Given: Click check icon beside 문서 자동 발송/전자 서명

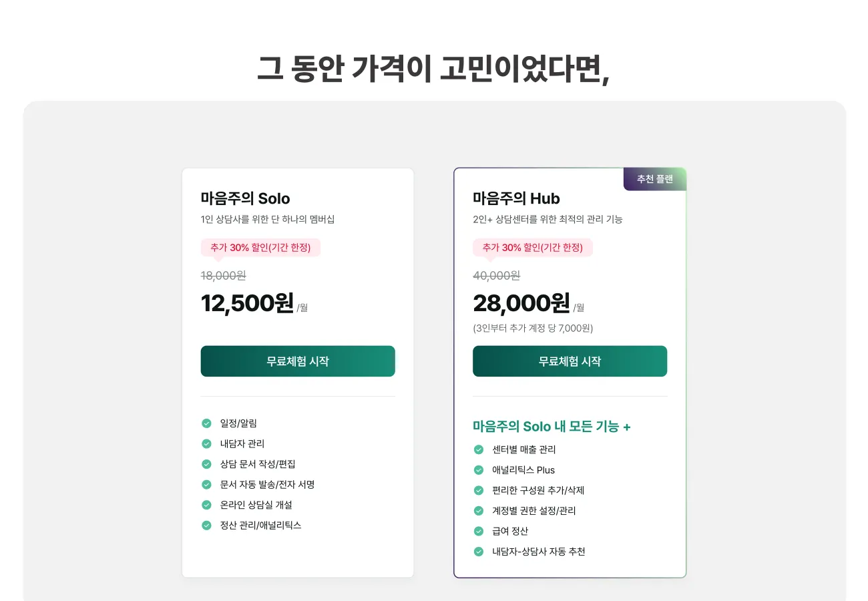Looking at the screenshot, I should coord(207,485).
